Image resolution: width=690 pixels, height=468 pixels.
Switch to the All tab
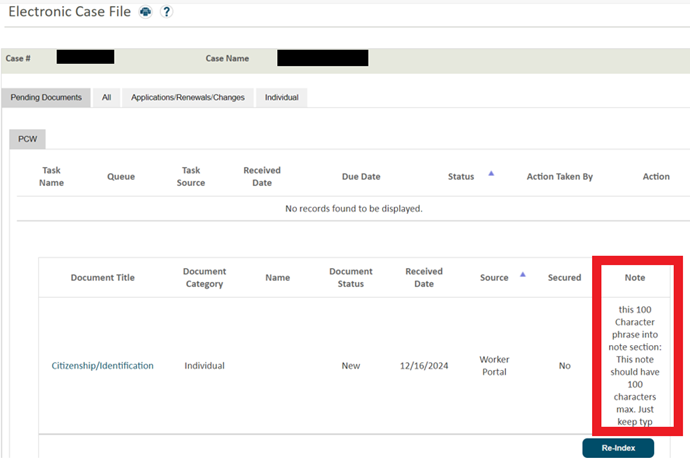tap(106, 98)
